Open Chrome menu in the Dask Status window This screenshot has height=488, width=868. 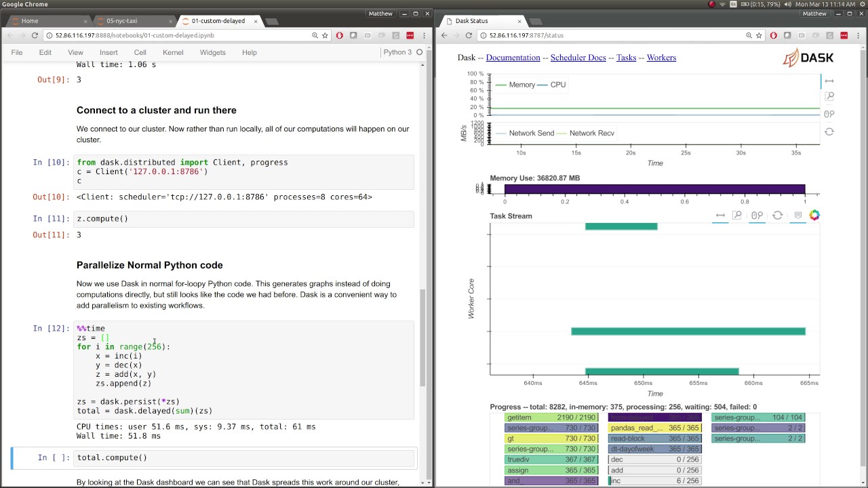point(859,35)
